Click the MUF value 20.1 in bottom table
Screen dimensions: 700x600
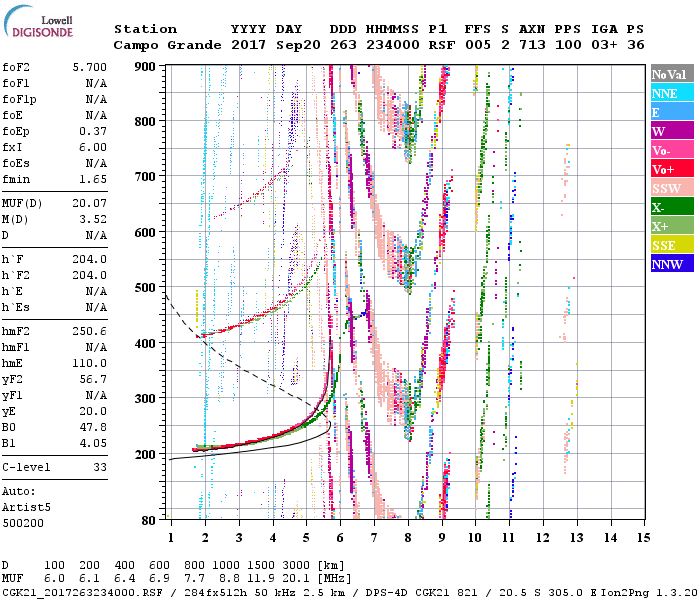pyautogui.click(x=296, y=578)
